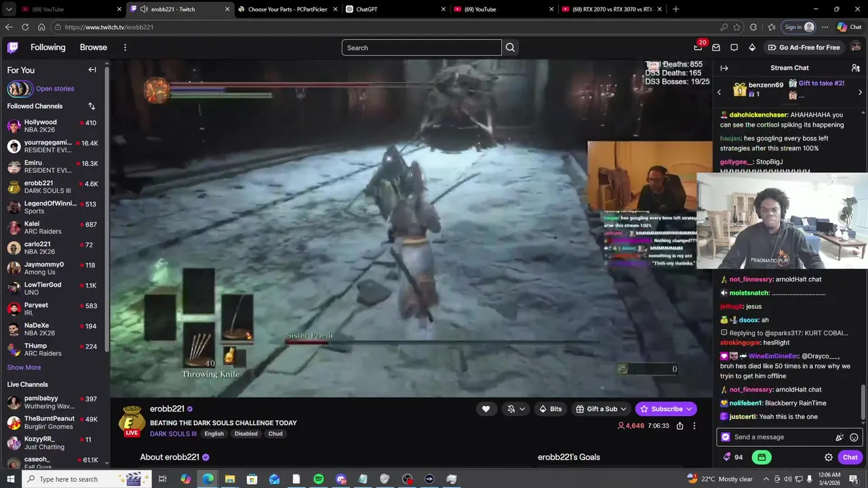Open DARK SOULS III category link
This screenshot has height=488, width=868.
pyautogui.click(x=173, y=434)
